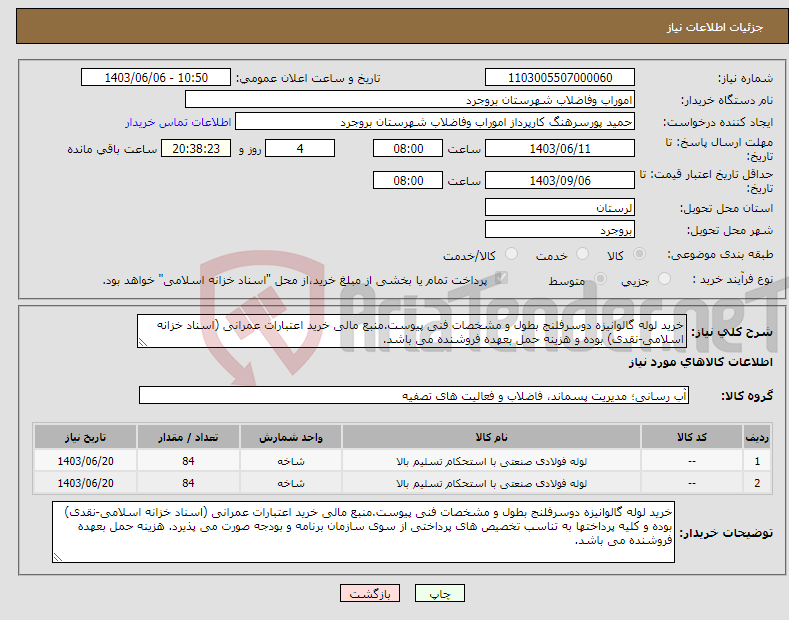
Task: Click the response deadline time 08:00 field
Action: click(408, 148)
